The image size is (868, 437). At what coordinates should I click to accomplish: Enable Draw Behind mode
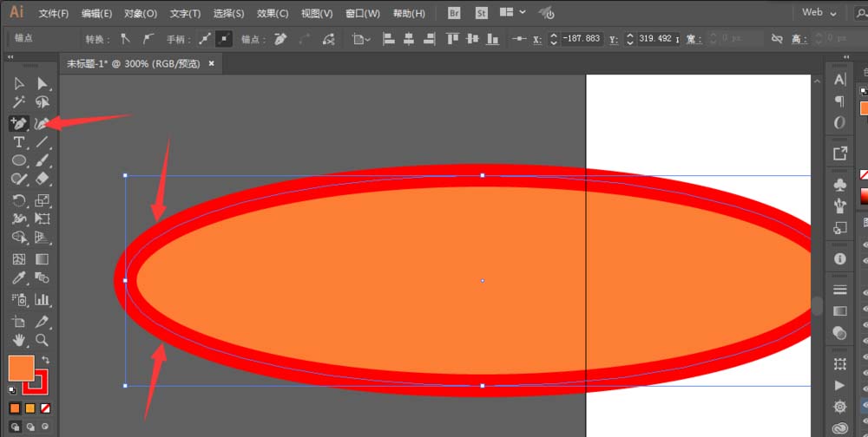click(30, 427)
